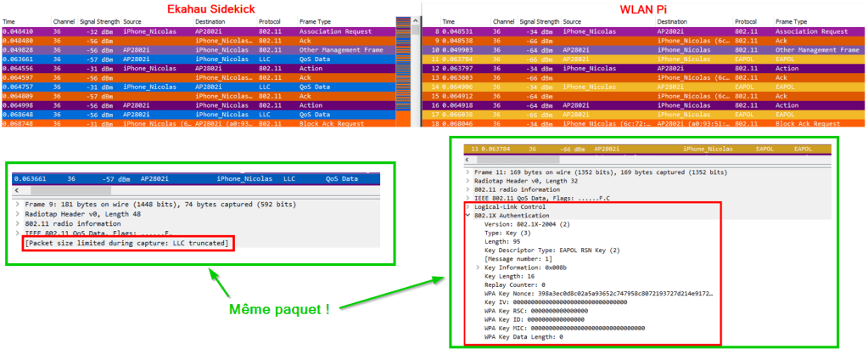Expand the Logical-Link Control tree node
Image resolution: width=868 pixels, height=349 pixels.
[x=468, y=206]
